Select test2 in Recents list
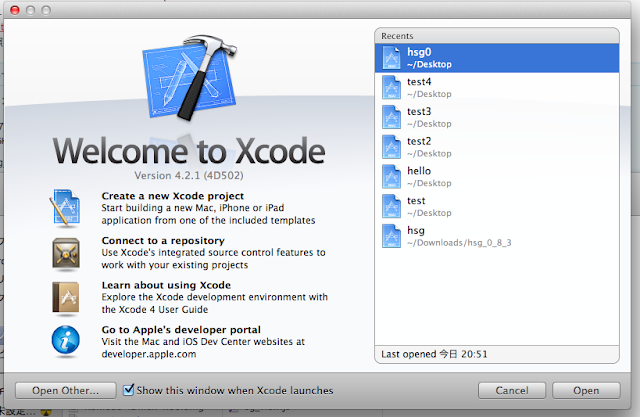The image size is (640, 417). (x=497, y=147)
